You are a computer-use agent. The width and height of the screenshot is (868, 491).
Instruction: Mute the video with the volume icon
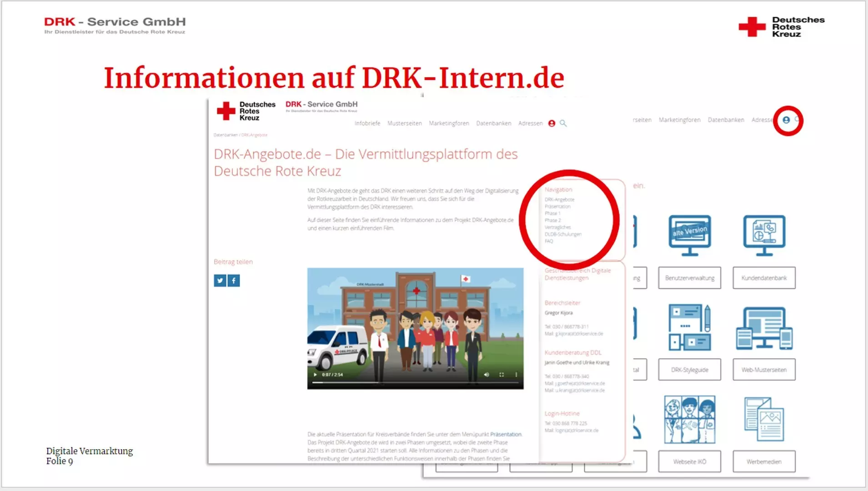[x=486, y=375]
